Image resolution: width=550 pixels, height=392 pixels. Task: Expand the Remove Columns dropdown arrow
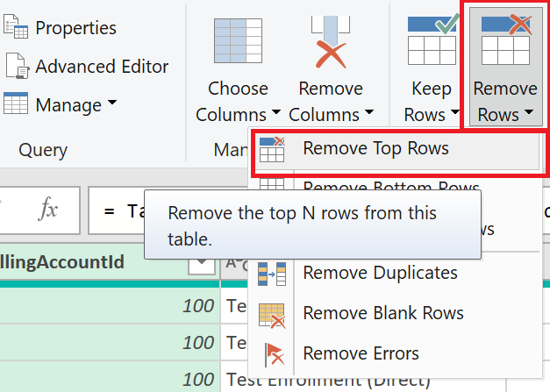click(369, 112)
